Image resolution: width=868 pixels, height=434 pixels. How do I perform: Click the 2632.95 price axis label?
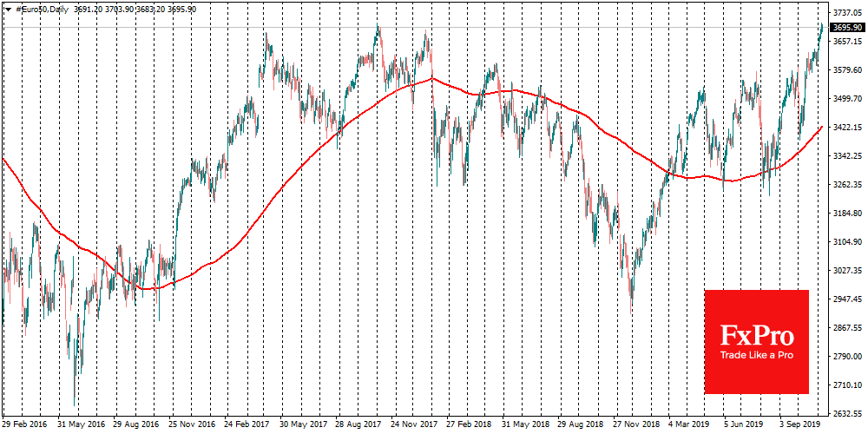point(845,413)
